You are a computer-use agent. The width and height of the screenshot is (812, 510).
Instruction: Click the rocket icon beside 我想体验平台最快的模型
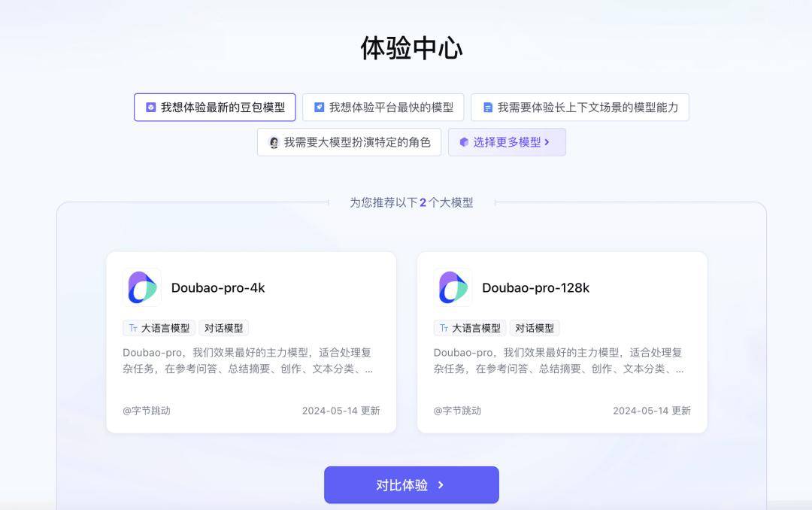tap(319, 108)
